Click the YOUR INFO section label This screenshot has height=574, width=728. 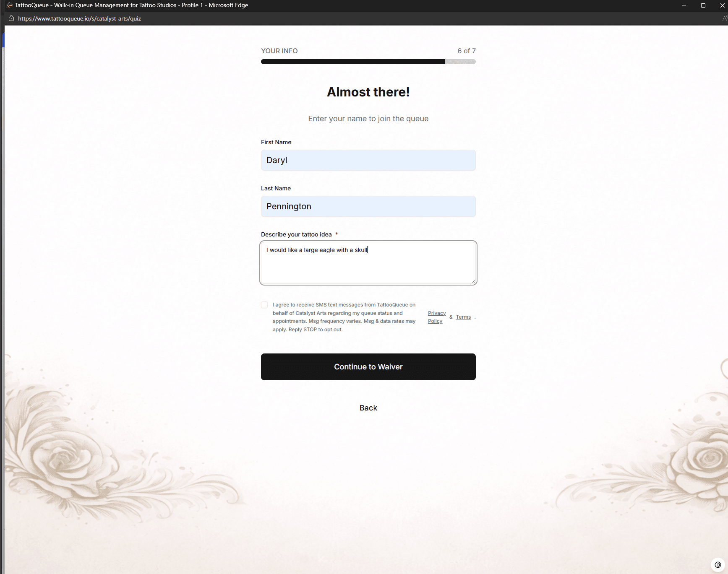pyautogui.click(x=279, y=51)
